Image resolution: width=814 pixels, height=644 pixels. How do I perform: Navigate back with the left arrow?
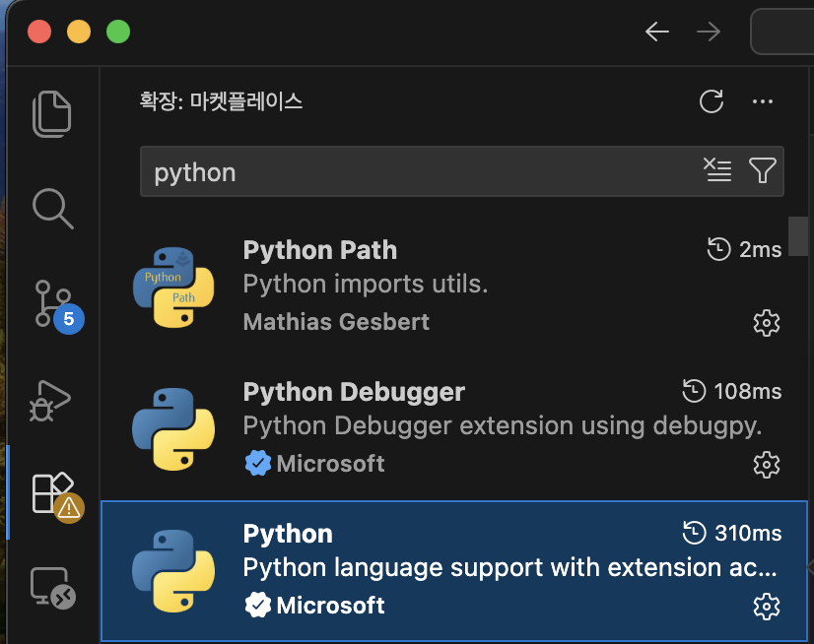pos(657,32)
